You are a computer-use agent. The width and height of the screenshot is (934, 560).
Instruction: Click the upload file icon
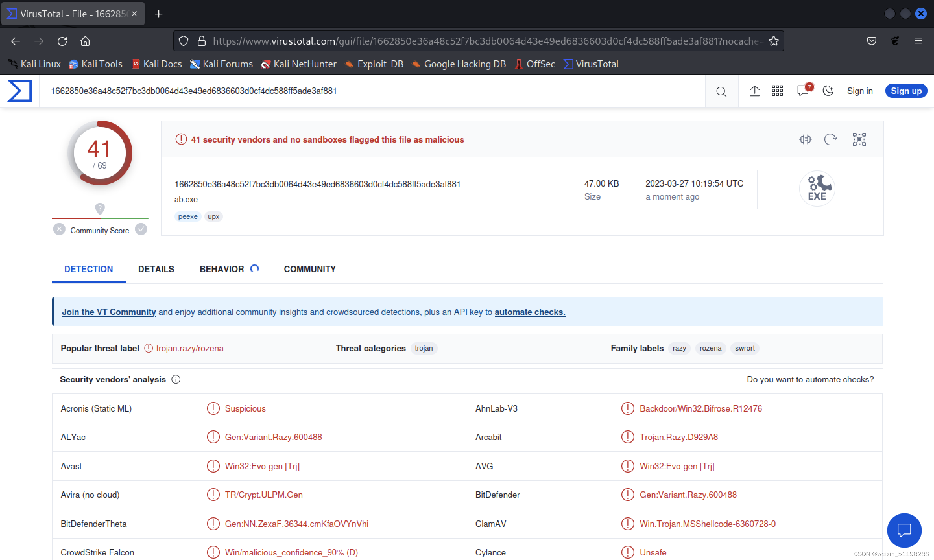click(x=754, y=90)
